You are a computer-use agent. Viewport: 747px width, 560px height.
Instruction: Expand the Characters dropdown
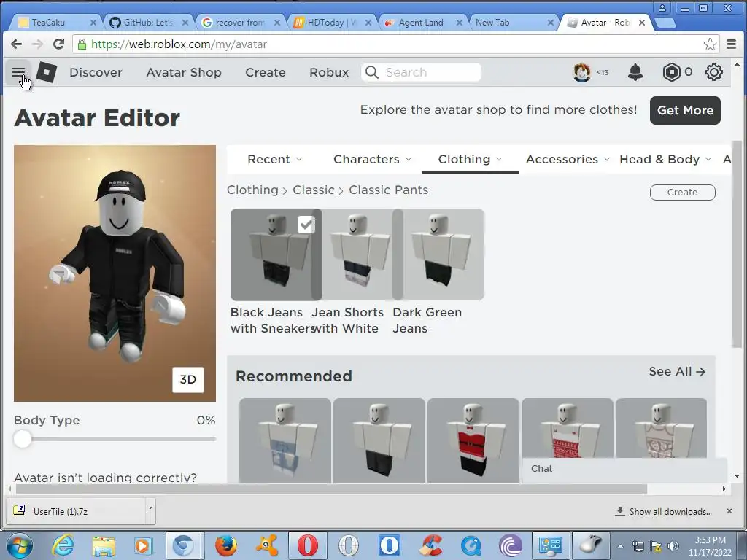click(x=373, y=159)
